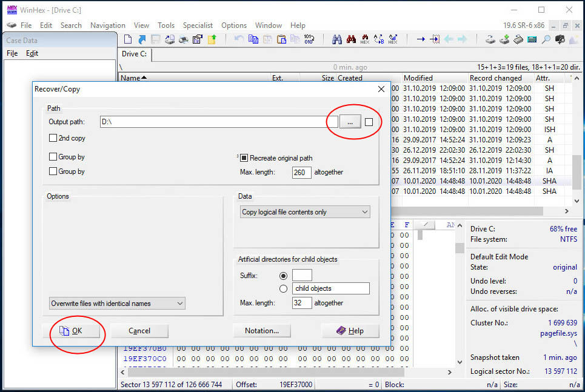Click the Max. length field showing 32
585x392 pixels.
tap(302, 302)
